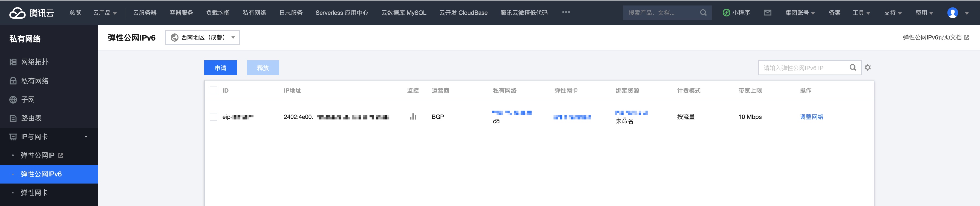Click the Tencent Cloud logo

pos(31,13)
